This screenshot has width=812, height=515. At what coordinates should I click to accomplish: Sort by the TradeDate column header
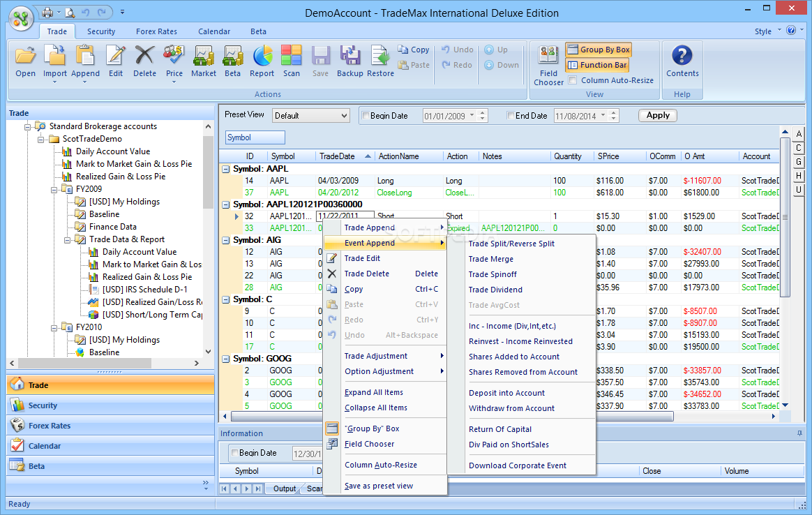point(345,156)
